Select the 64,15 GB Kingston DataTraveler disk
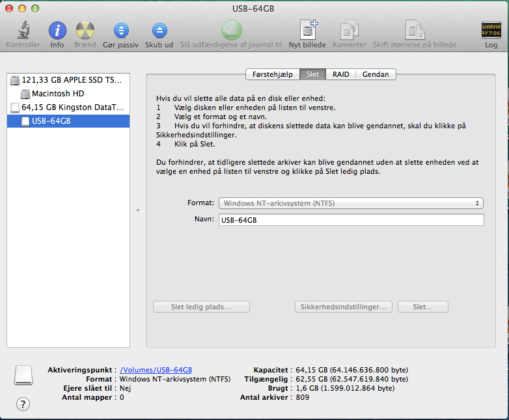Screen dimensions: 509x420 tap(68, 107)
